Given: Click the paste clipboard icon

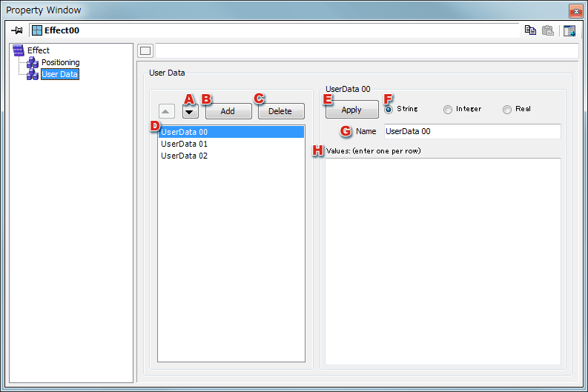Looking at the screenshot, I should 548,30.
